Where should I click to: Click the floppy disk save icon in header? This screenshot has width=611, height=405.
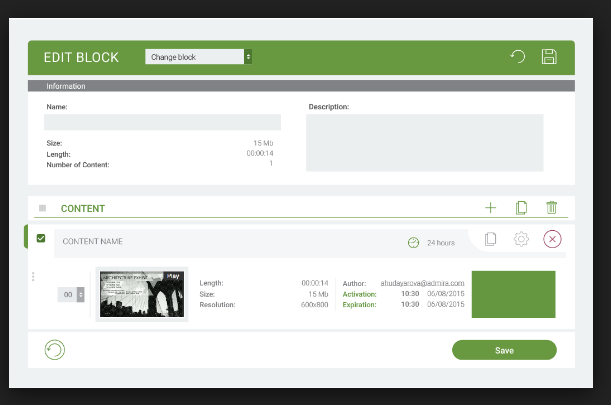[x=549, y=57]
